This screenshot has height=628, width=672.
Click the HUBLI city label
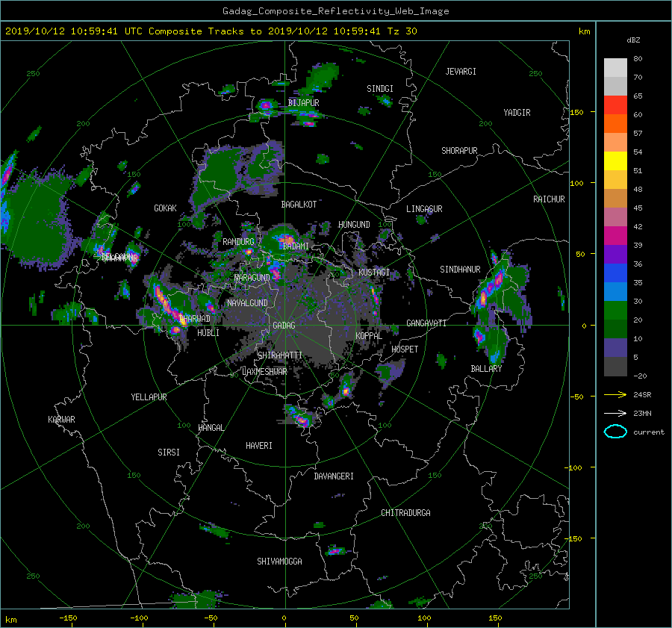208,332
